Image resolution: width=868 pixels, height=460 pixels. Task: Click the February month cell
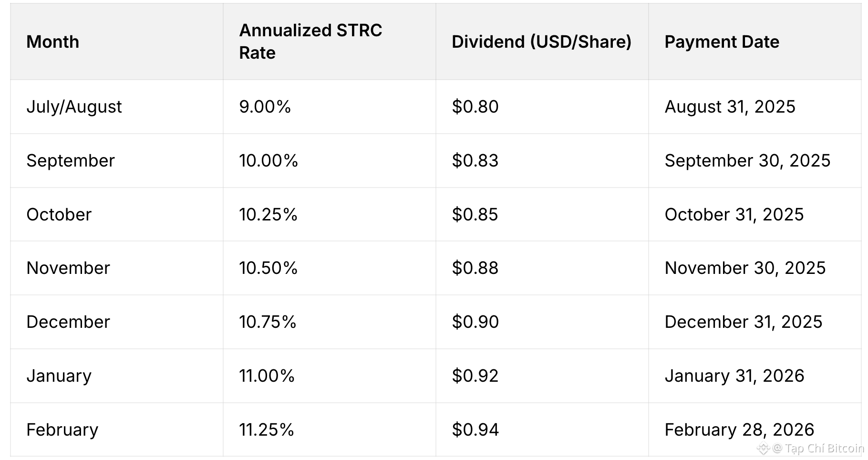pyautogui.click(x=62, y=429)
